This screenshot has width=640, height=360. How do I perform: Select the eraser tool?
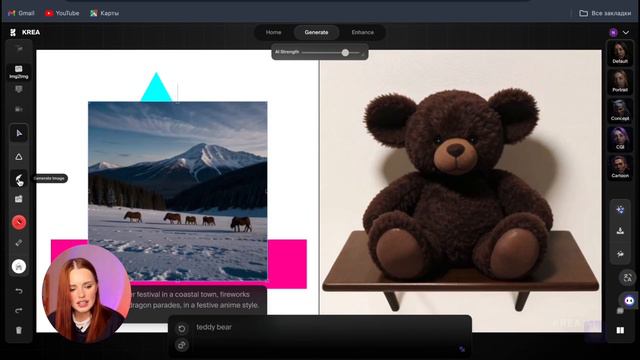pos(19,243)
